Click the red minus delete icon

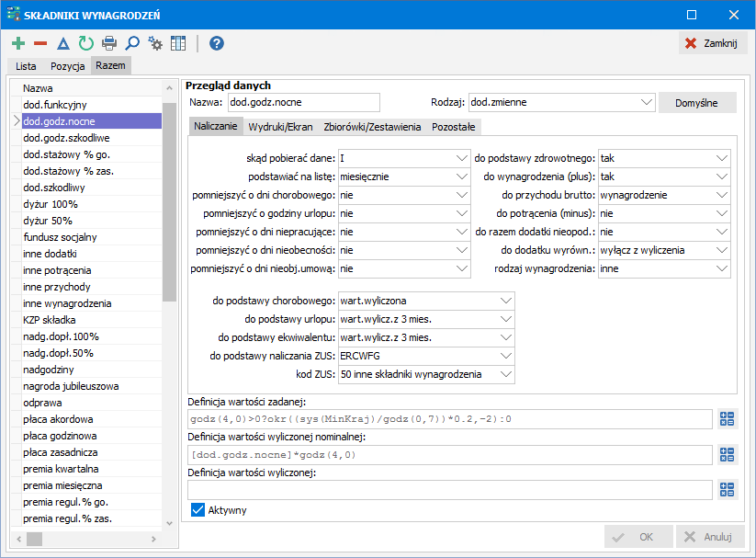pos(40,43)
